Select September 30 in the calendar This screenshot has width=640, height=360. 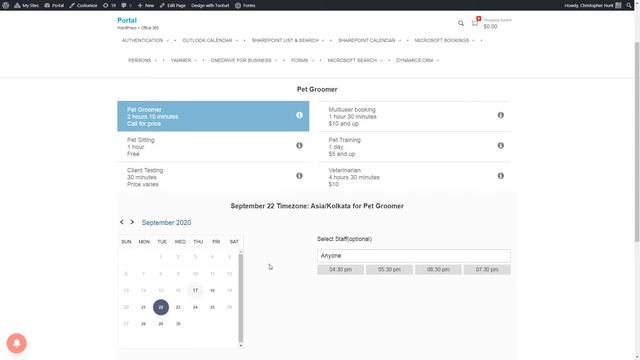click(x=178, y=324)
